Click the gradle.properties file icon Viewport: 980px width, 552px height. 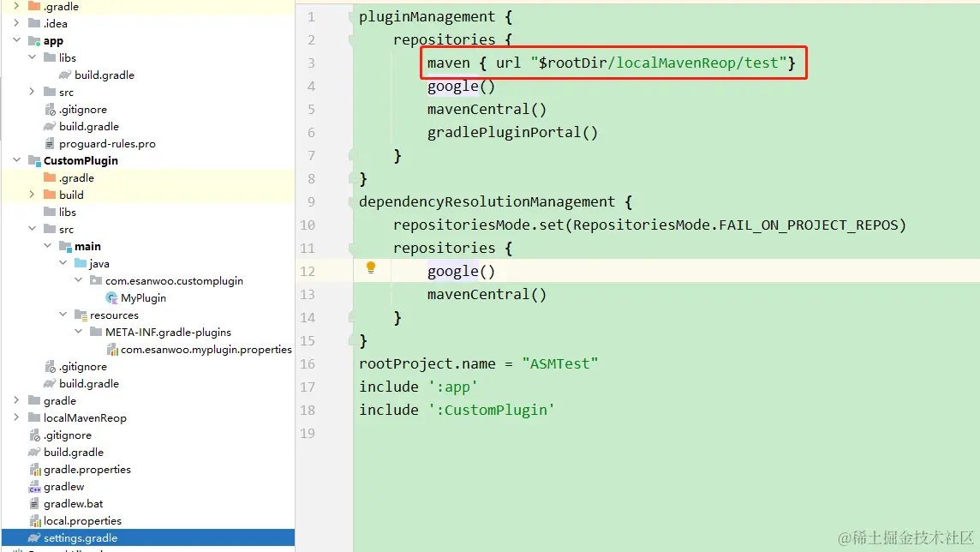coord(35,470)
